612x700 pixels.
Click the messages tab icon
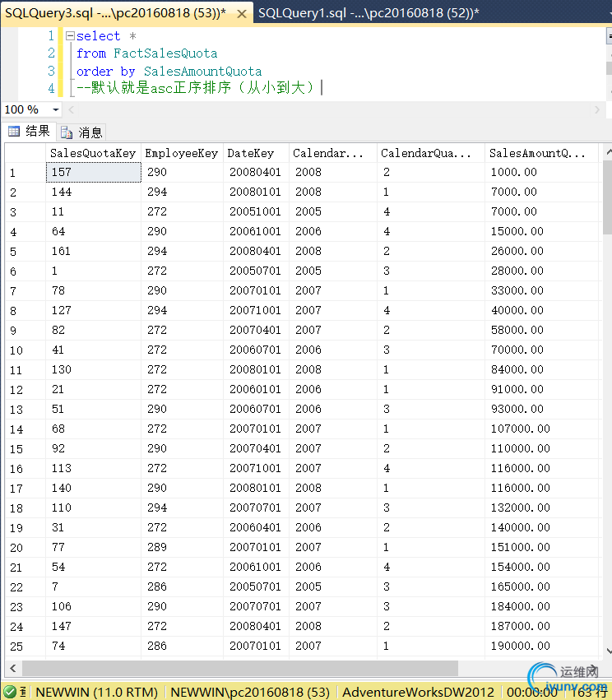(67, 132)
